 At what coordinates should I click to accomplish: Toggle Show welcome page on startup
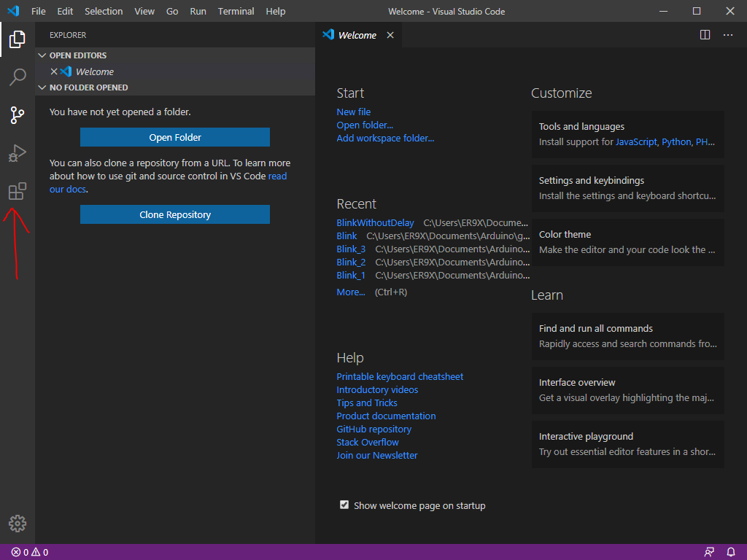(x=344, y=505)
